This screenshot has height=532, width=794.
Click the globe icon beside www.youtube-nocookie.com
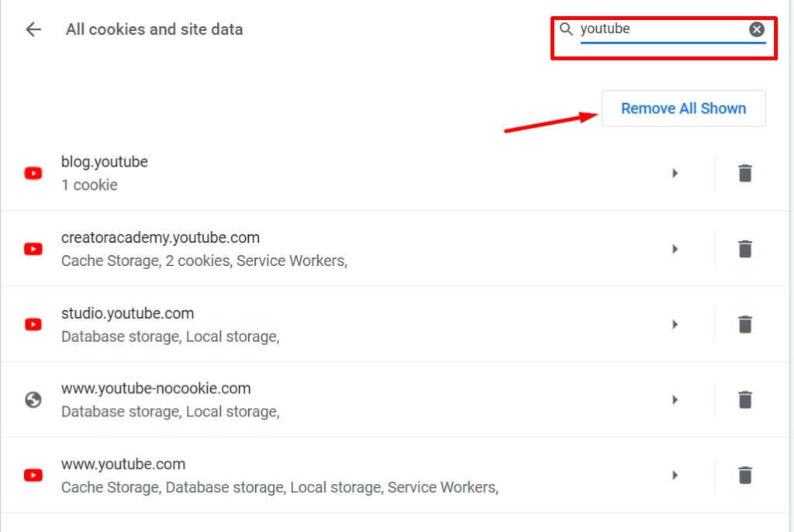31,399
